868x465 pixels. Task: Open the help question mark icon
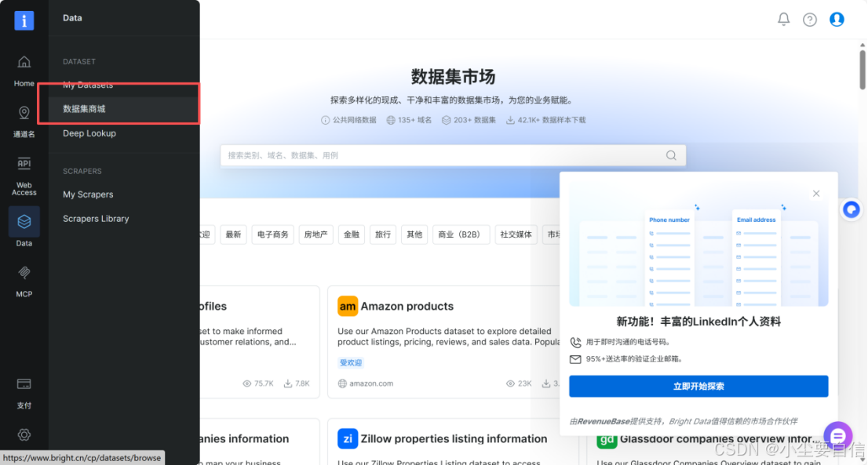click(810, 20)
